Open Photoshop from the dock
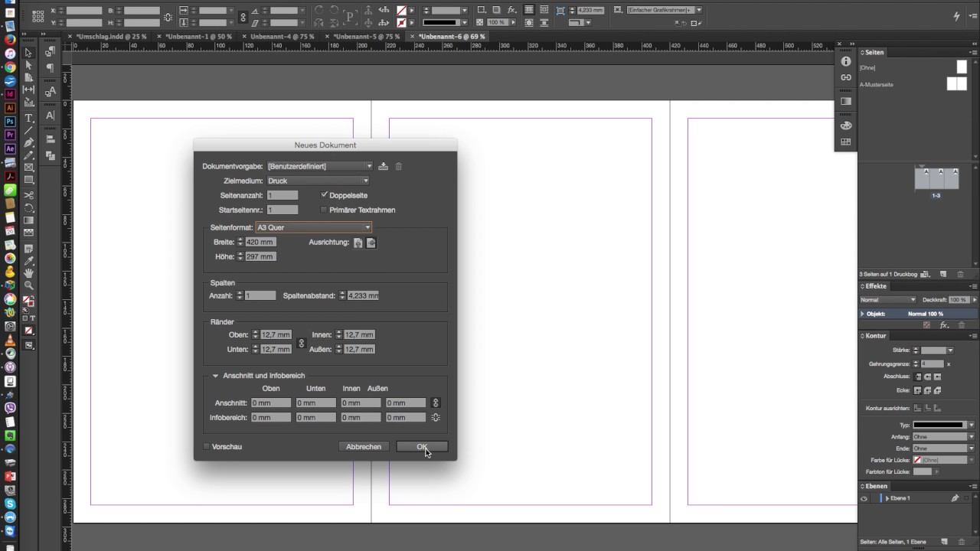This screenshot has width=980, height=551. click(10, 122)
